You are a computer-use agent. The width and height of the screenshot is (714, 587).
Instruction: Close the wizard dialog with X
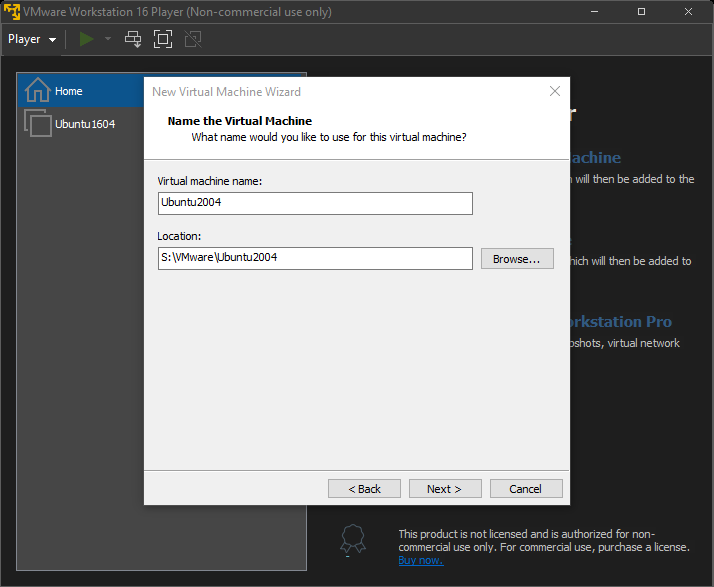pos(555,91)
